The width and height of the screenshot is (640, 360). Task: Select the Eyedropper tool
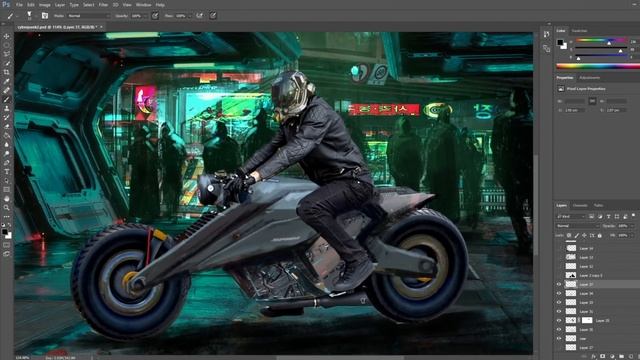point(7,81)
